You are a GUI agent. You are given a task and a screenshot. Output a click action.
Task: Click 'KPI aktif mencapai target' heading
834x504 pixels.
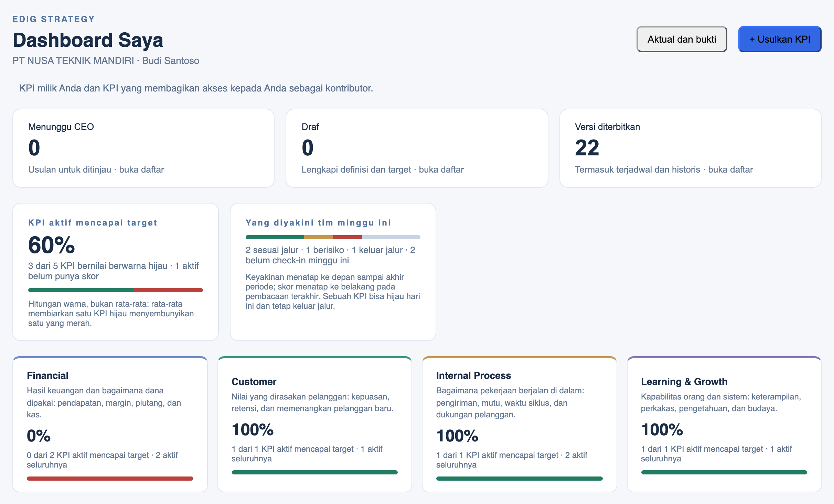93,223
